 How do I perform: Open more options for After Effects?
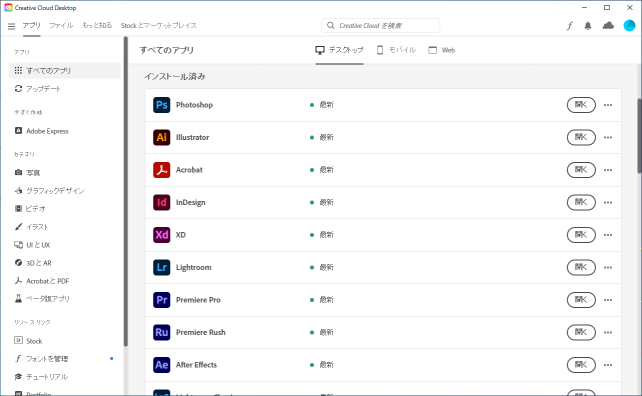coord(608,365)
